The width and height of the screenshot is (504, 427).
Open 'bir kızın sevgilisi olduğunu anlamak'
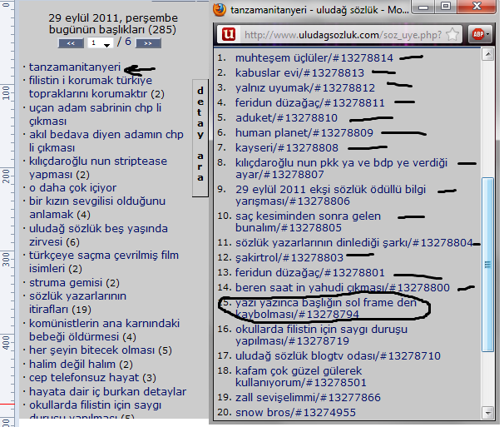tap(97, 207)
